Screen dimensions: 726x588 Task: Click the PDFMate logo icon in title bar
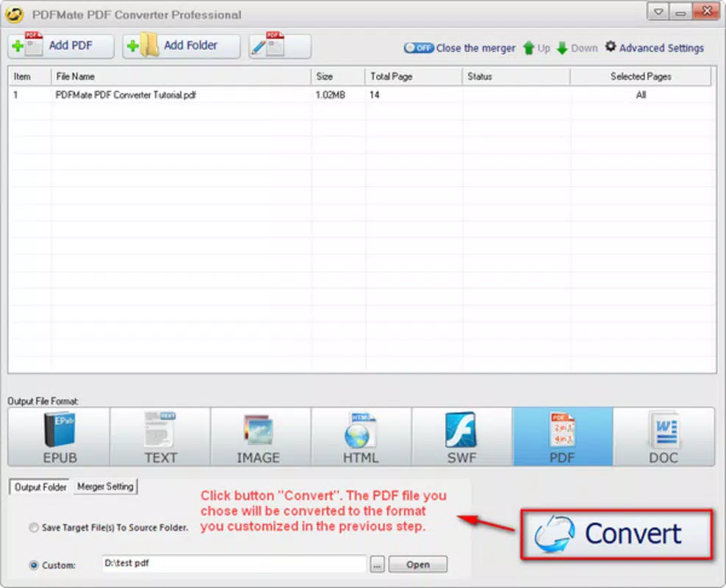15,15
